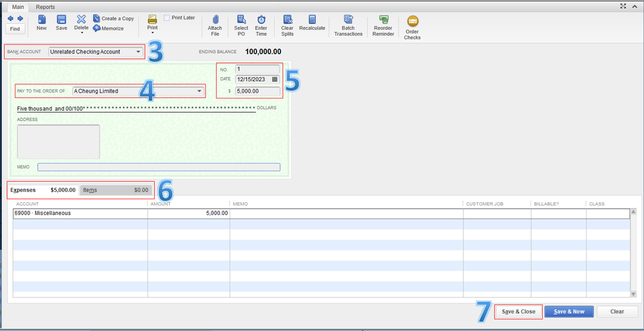
Task: Open the date calendar picker icon
Action: pos(275,80)
